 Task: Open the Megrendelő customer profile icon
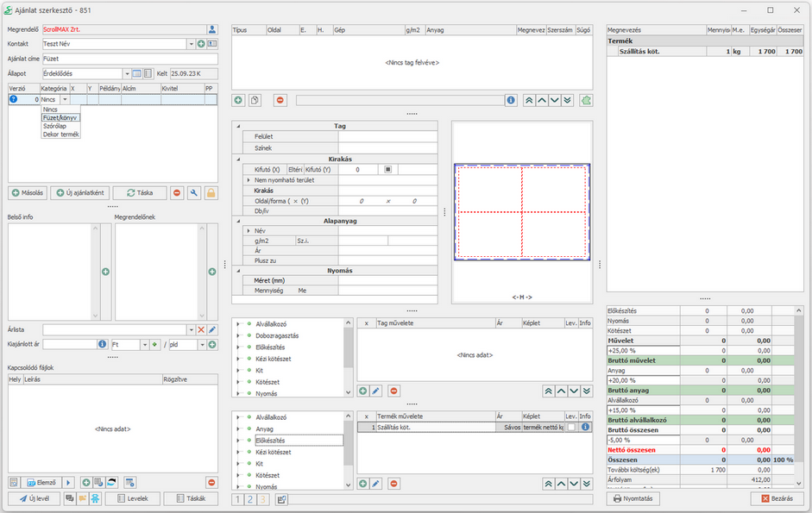coord(212,29)
